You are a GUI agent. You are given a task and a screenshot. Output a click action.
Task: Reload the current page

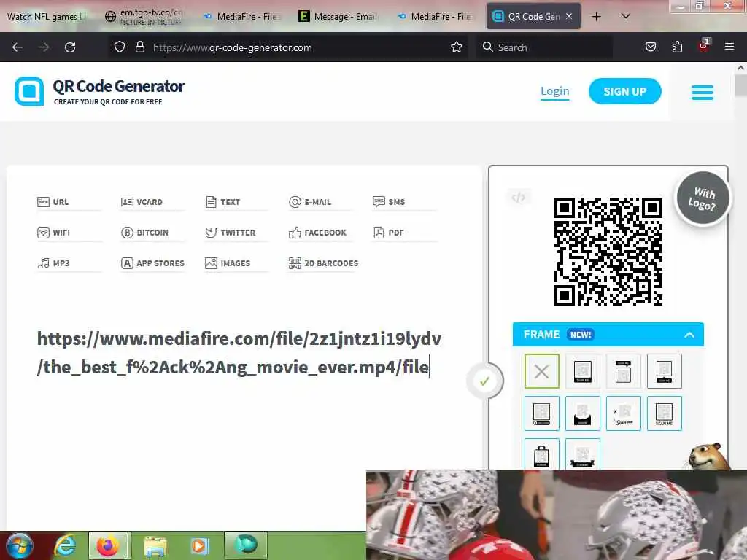pos(70,47)
